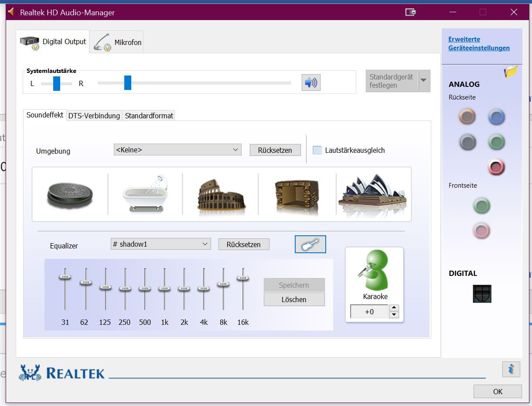Toggle the guitar equalizer view button

[310, 244]
